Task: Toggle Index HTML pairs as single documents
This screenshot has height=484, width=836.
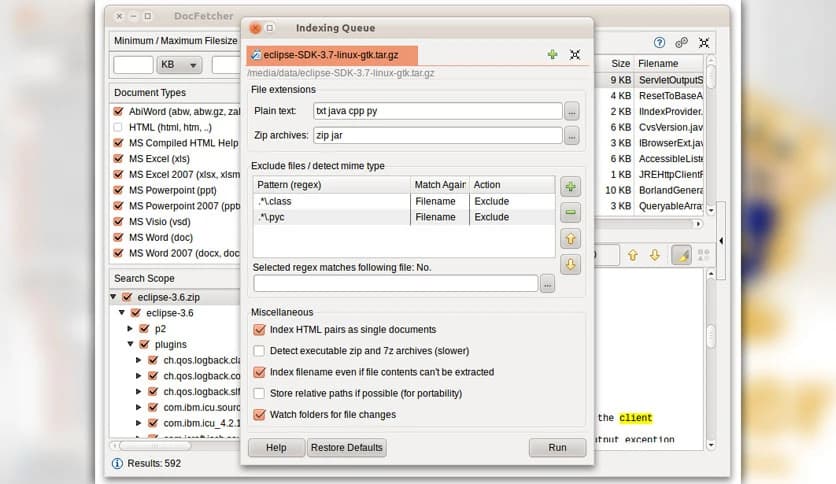Action: click(259, 330)
